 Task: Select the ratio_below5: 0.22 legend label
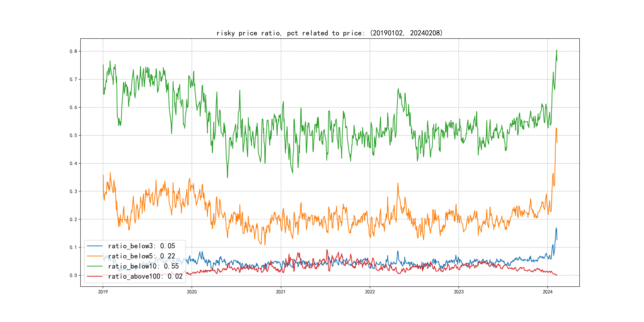tap(142, 256)
